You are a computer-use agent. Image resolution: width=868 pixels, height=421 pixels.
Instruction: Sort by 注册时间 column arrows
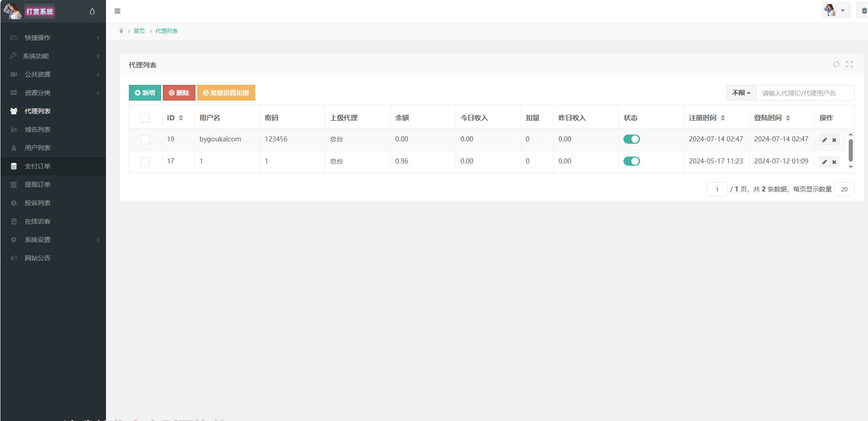click(x=723, y=118)
